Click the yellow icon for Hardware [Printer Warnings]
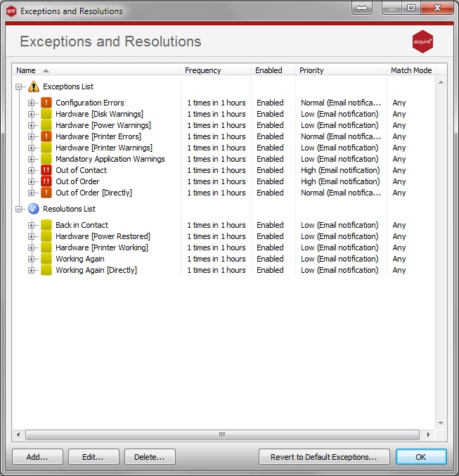The image size is (459, 476). pos(46,148)
